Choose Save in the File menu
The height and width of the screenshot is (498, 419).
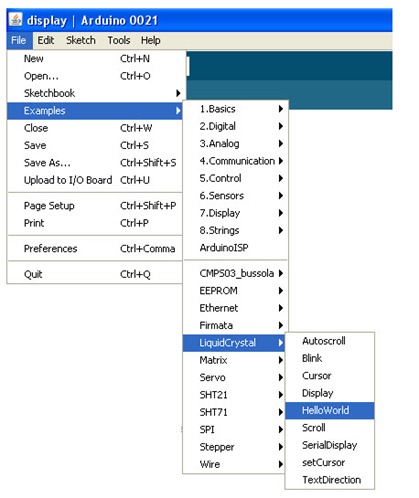point(95,145)
